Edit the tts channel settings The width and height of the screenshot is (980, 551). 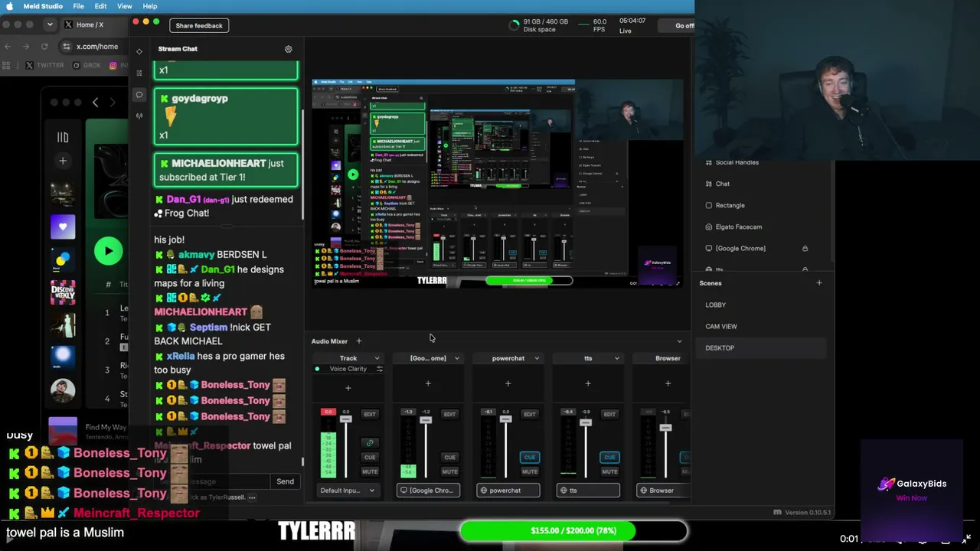pos(609,414)
